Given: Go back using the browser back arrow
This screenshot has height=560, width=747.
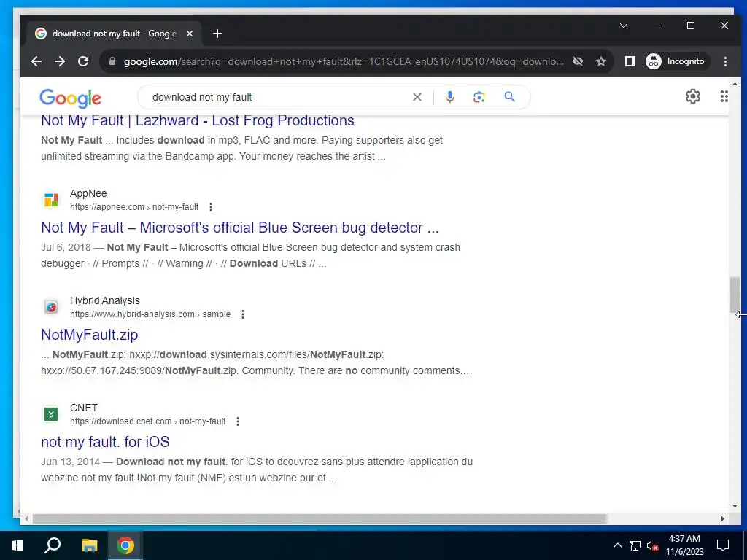Looking at the screenshot, I should coord(36,61).
